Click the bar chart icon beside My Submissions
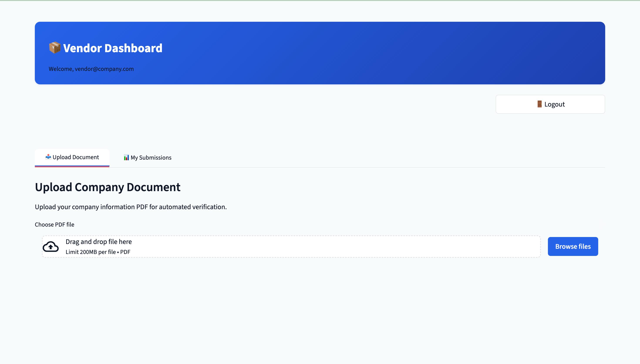The image size is (640, 364). [x=126, y=157]
